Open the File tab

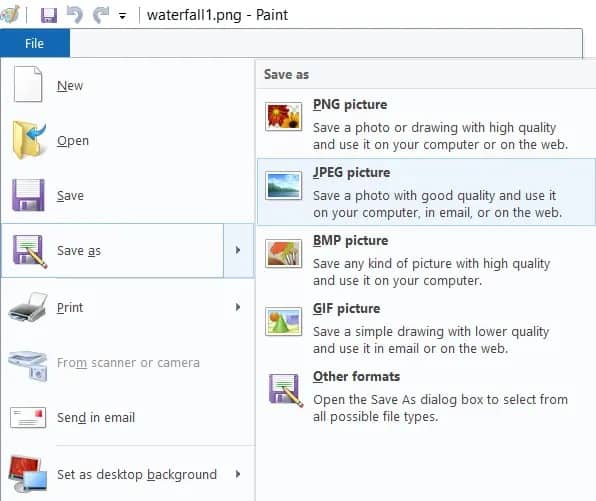(x=35, y=43)
